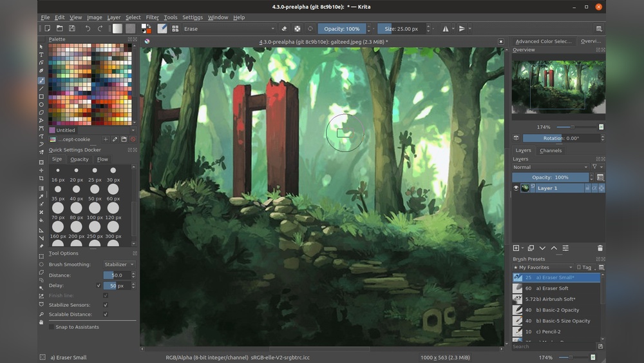This screenshot has height=363, width=644.
Task: Toggle horizontal mirror tool
Action: tap(445, 28)
